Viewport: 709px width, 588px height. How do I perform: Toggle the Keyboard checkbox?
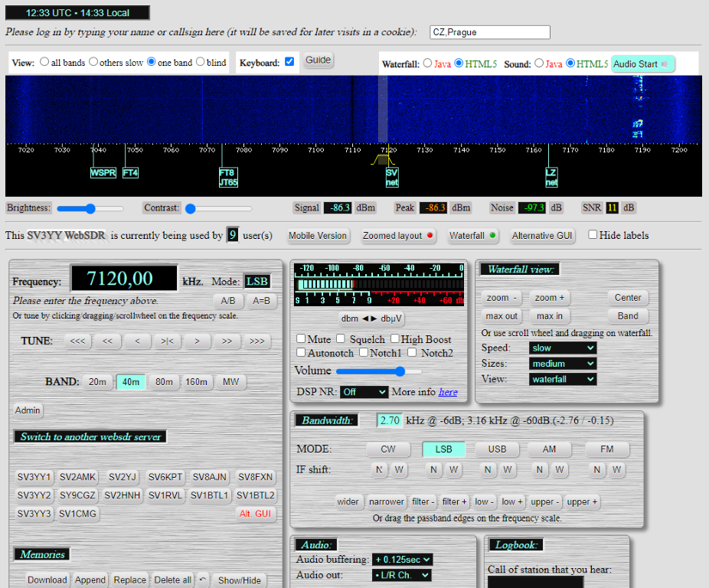click(x=289, y=61)
